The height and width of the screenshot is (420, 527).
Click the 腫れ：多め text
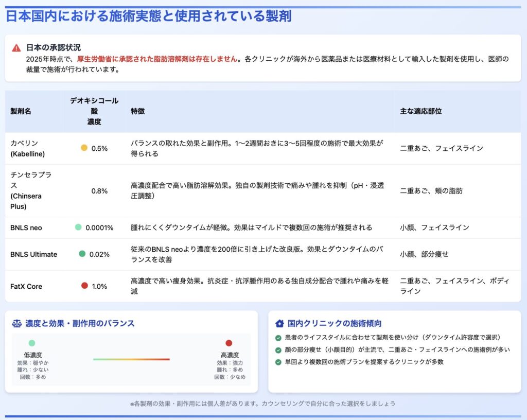click(230, 370)
